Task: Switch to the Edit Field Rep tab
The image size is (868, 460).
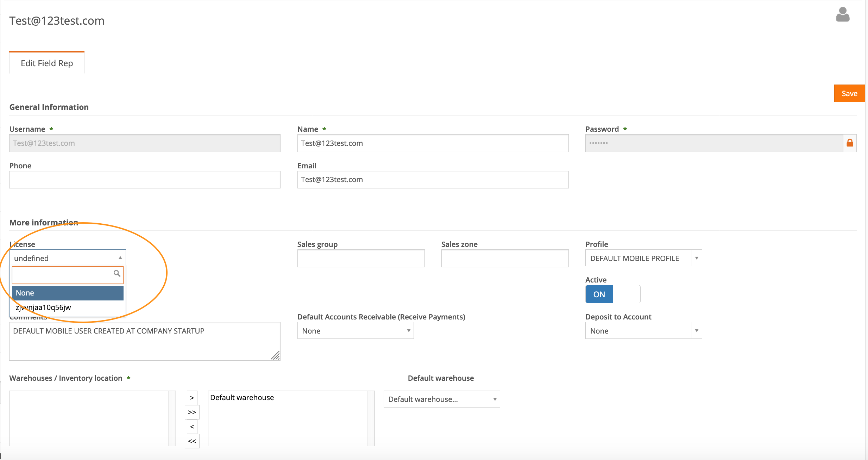Action: click(47, 63)
